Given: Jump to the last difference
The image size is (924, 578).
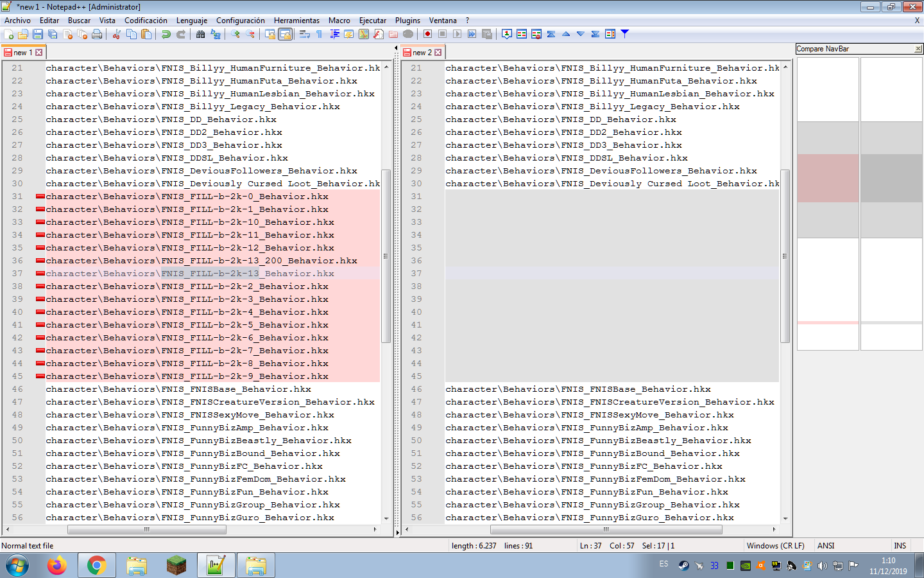Looking at the screenshot, I should pos(595,34).
